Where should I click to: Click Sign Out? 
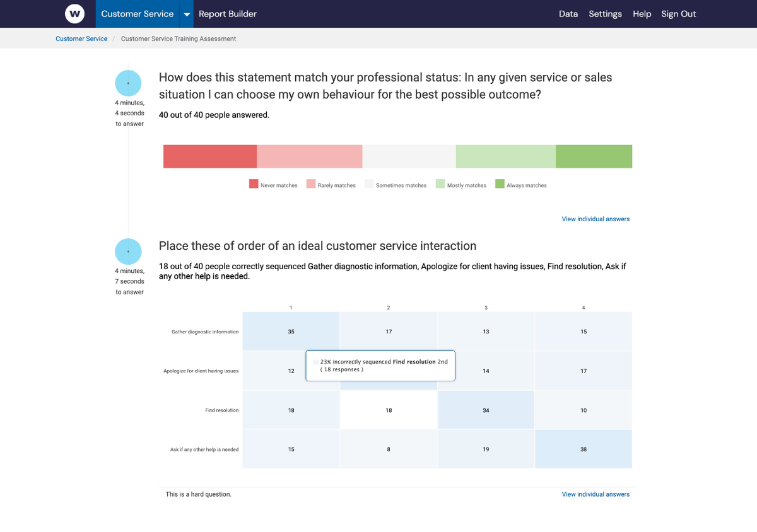pos(678,13)
